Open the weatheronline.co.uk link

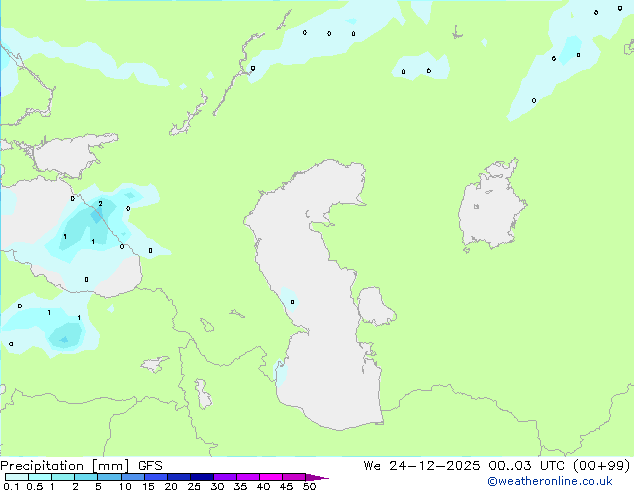(x=550, y=481)
